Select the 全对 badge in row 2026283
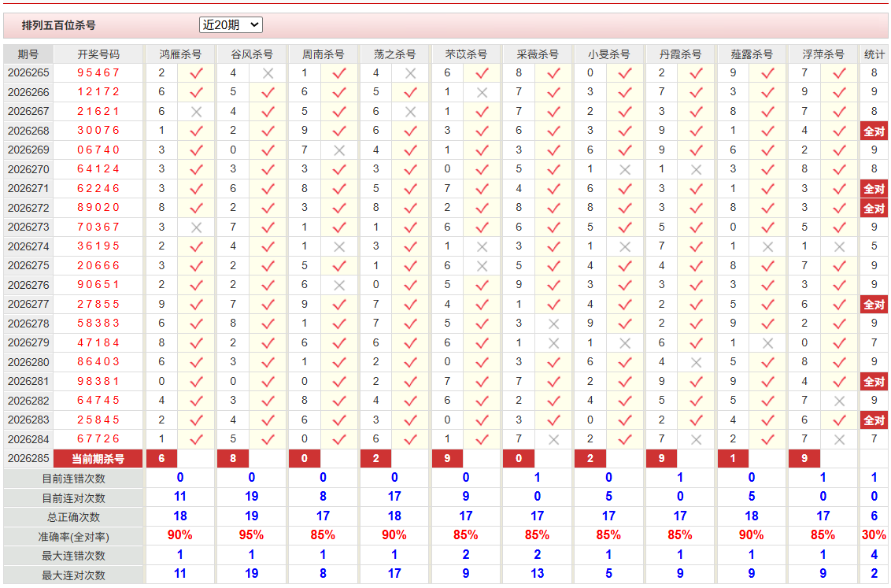The image size is (891, 588). coord(874,420)
